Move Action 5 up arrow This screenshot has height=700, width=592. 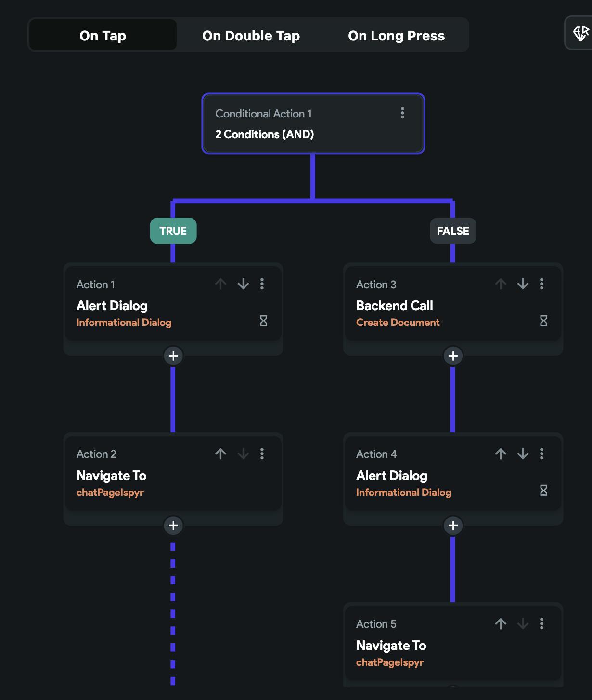(x=501, y=623)
